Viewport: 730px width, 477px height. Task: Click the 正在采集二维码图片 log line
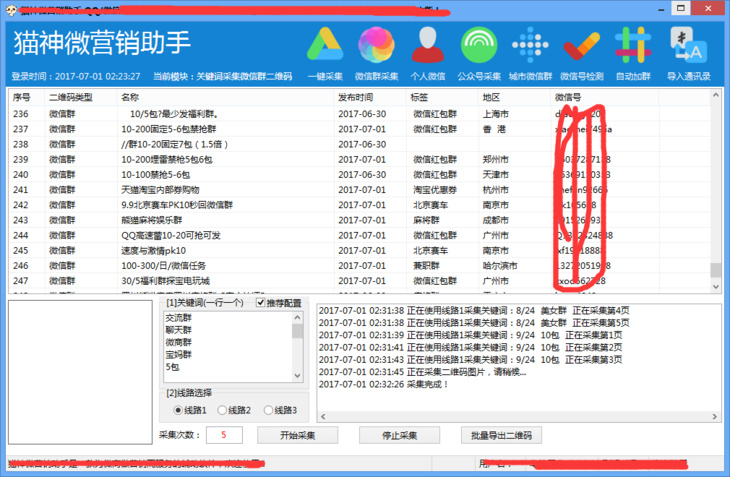(x=422, y=372)
